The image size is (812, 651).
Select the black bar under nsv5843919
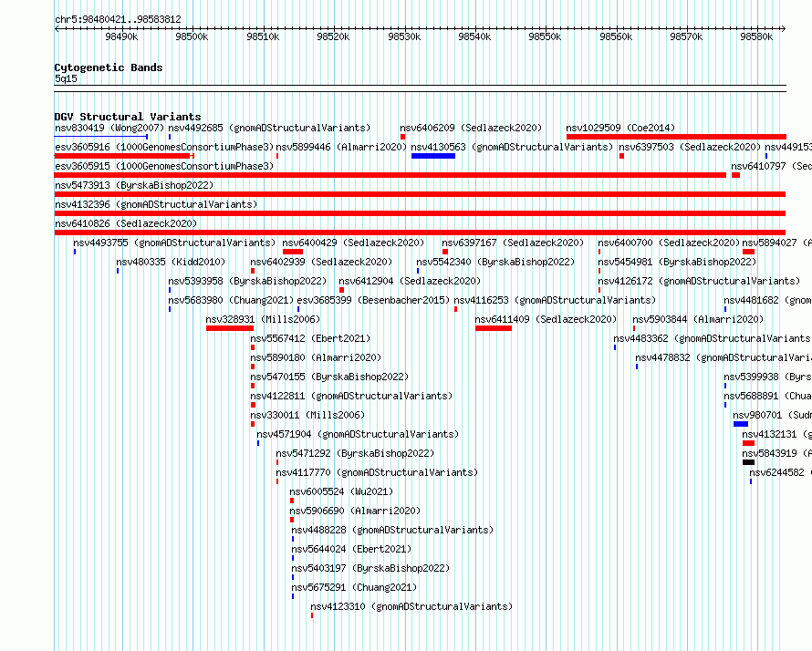pos(748,462)
